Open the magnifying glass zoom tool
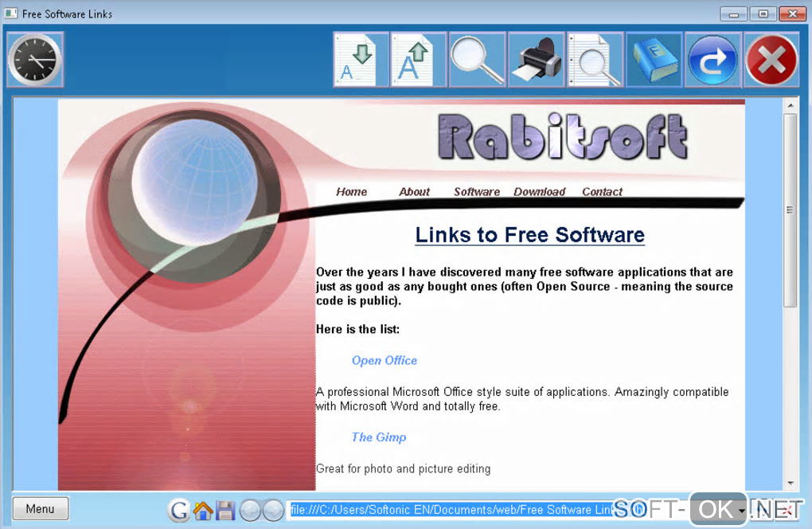This screenshot has width=812, height=529. pyautogui.click(x=477, y=60)
